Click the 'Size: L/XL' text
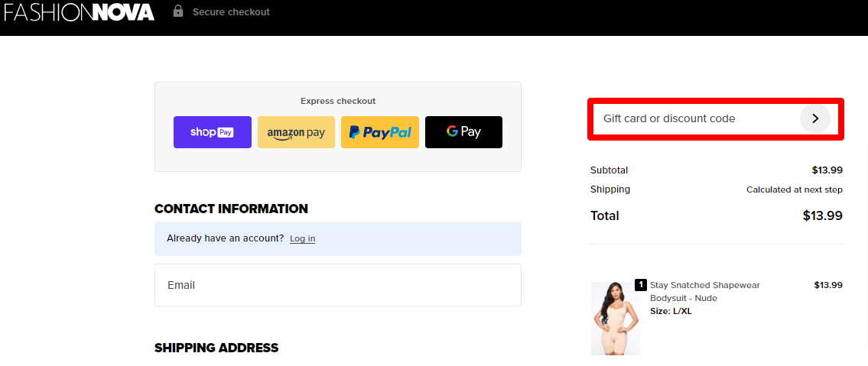Screen dimensions: 868x366 pos(671,311)
